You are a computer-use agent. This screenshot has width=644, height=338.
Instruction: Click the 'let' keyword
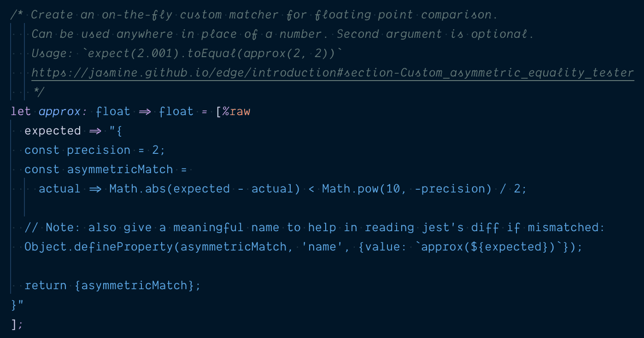21,111
